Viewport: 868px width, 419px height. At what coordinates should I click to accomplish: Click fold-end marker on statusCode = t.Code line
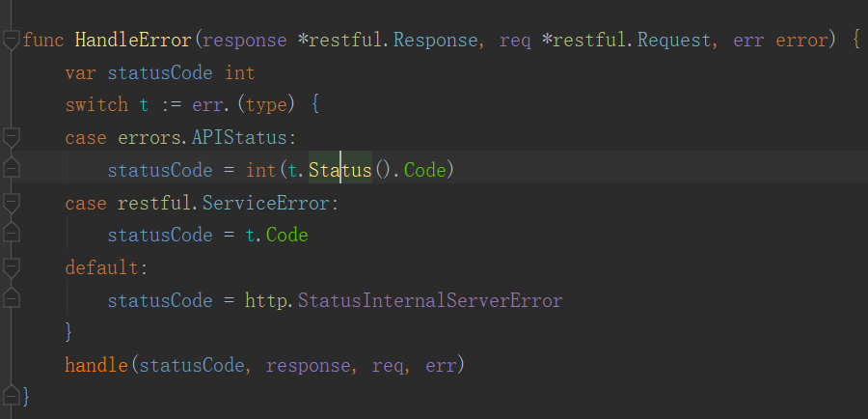11,235
